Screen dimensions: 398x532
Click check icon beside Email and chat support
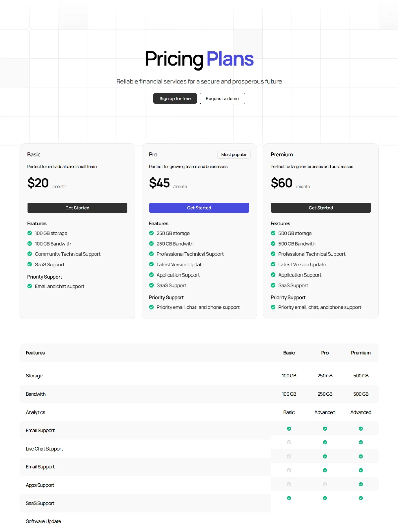coord(30,286)
